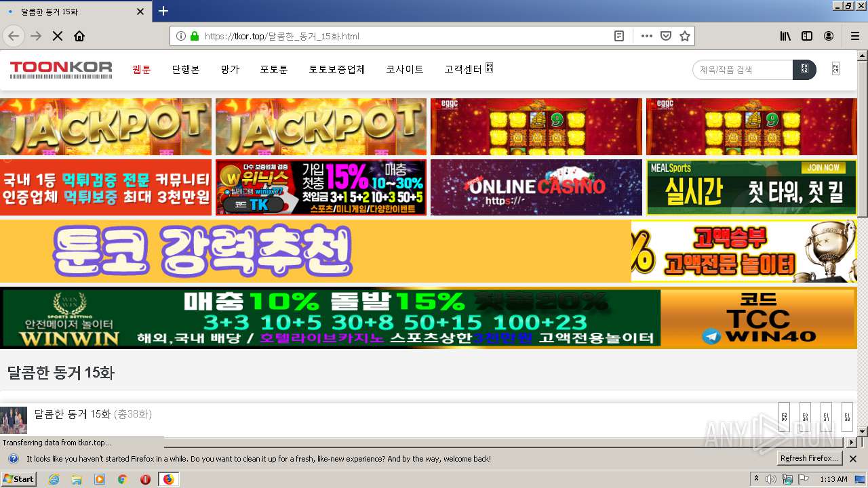Screen dimensions: 868x488
Task: Open the 고객센터 menu
Action: [x=468, y=69]
